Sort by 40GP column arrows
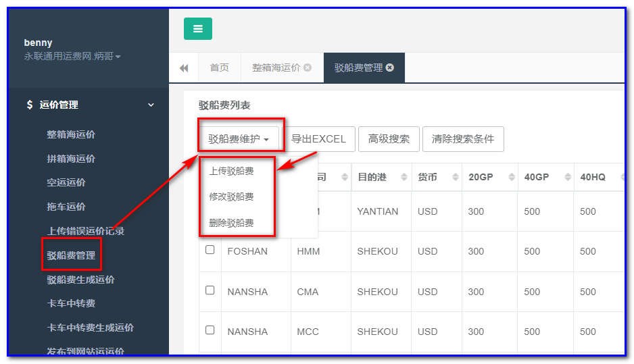This screenshot has height=364, width=634. [x=568, y=177]
